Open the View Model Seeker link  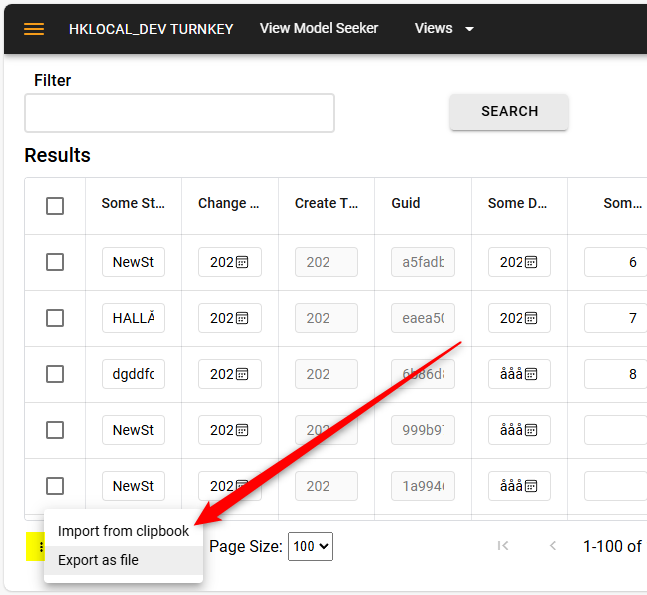[319, 28]
